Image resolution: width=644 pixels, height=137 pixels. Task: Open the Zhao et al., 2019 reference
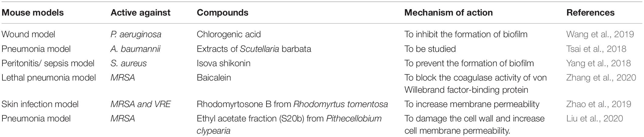(x=598, y=104)
